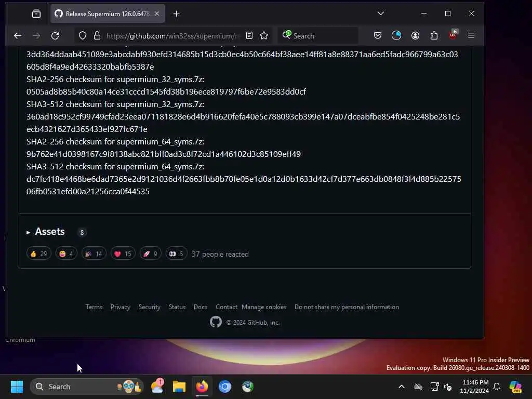Open File Explorer from taskbar
The width and height of the screenshot is (532, 399).
click(x=179, y=387)
